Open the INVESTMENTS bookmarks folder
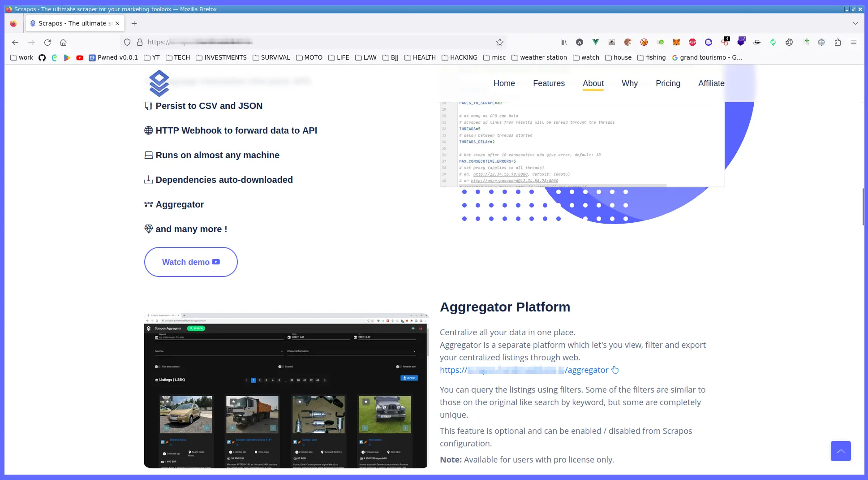 tap(221, 57)
